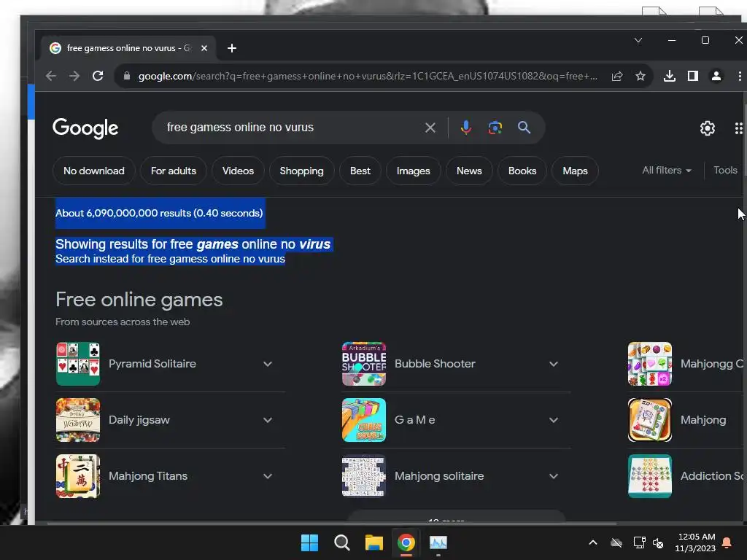Open the Google apps grid

(x=738, y=128)
